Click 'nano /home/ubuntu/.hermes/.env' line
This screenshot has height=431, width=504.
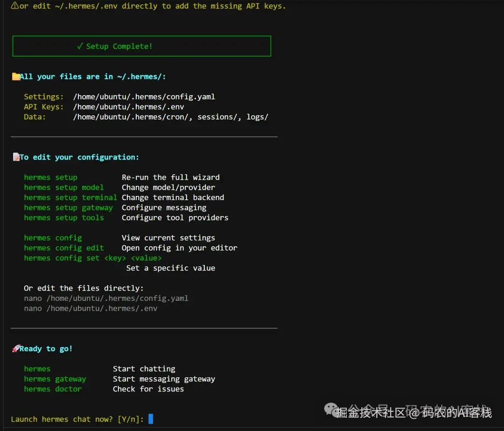pyautogui.click(x=91, y=308)
